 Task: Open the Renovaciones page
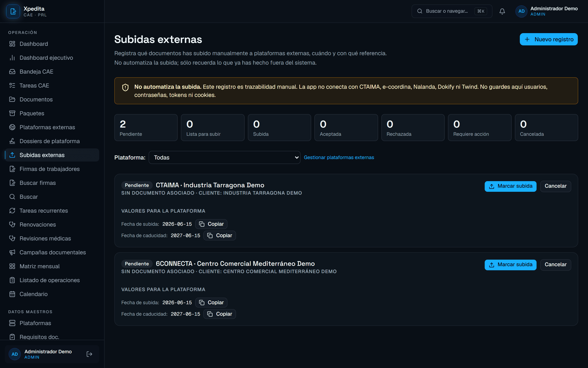point(52,224)
